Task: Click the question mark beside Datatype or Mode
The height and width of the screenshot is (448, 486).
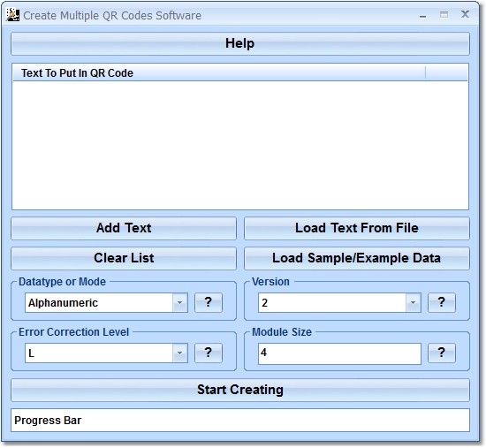Action: tap(209, 302)
